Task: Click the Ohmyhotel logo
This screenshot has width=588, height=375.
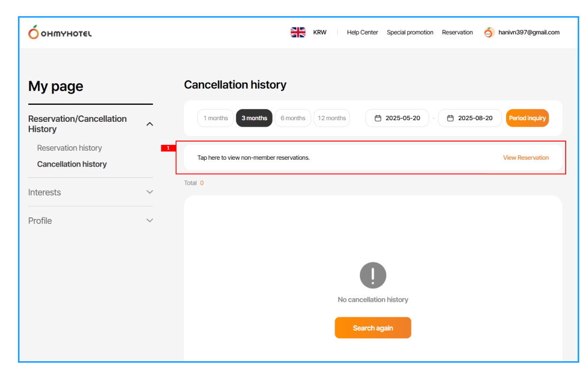Action: (x=60, y=33)
